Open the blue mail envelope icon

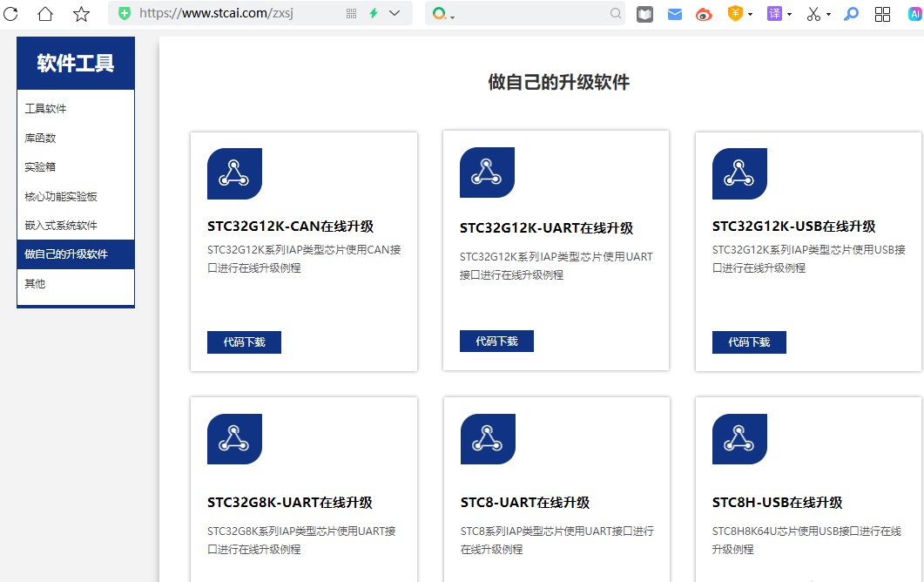(675, 14)
